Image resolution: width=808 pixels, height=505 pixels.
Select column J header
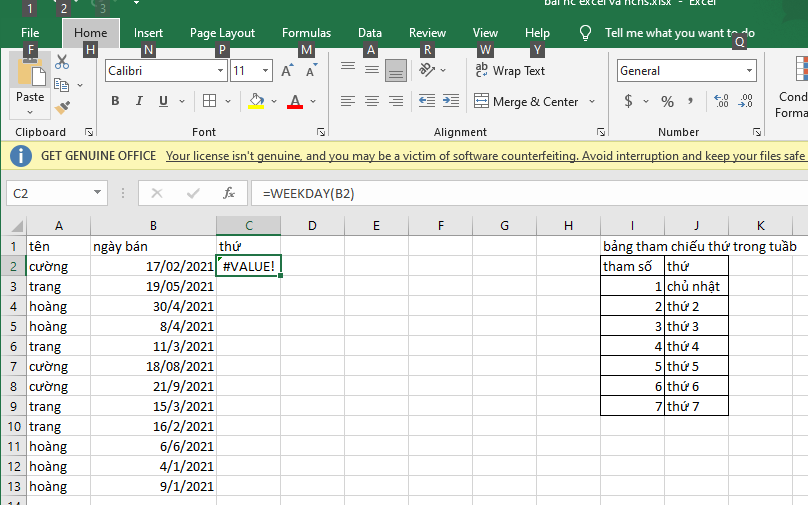[696, 226]
